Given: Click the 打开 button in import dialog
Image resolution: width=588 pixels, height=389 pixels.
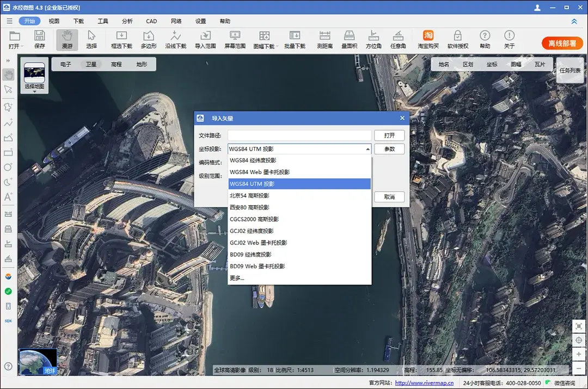Looking at the screenshot, I should point(389,135).
